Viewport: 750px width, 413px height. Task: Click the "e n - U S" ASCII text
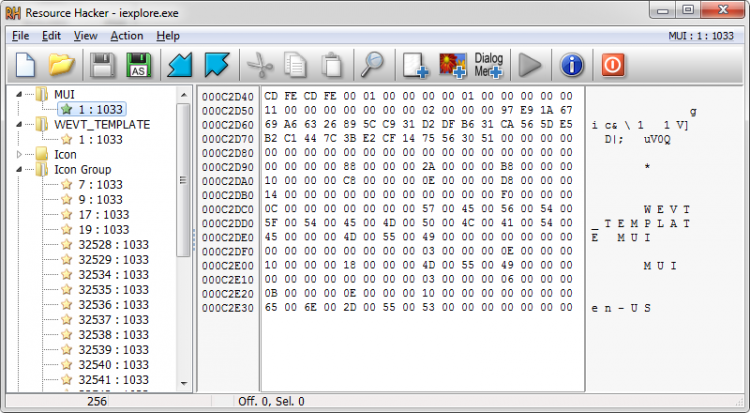621,308
